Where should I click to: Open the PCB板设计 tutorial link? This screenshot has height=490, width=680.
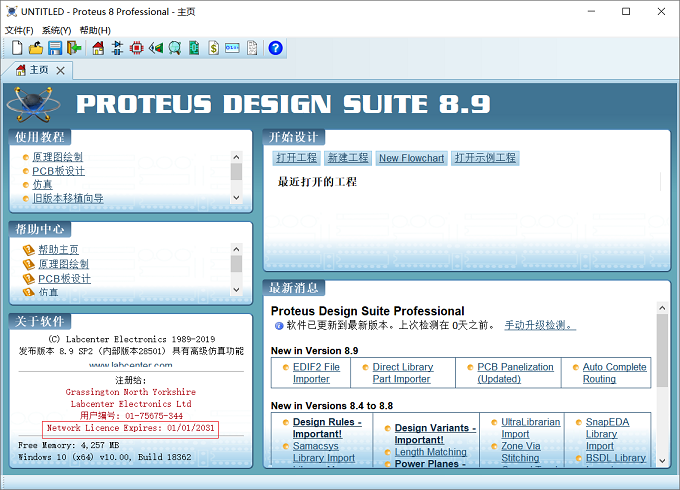59,171
